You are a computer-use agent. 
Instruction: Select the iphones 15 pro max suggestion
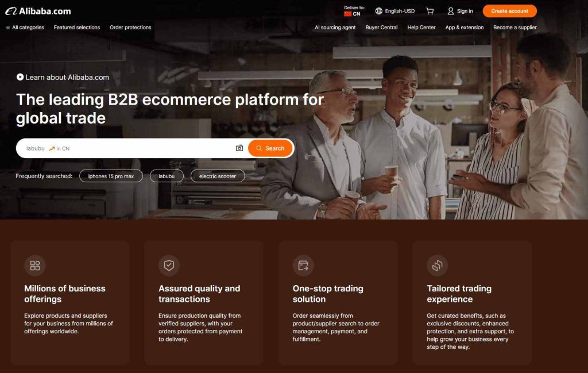pyautogui.click(x=111, y=176)
